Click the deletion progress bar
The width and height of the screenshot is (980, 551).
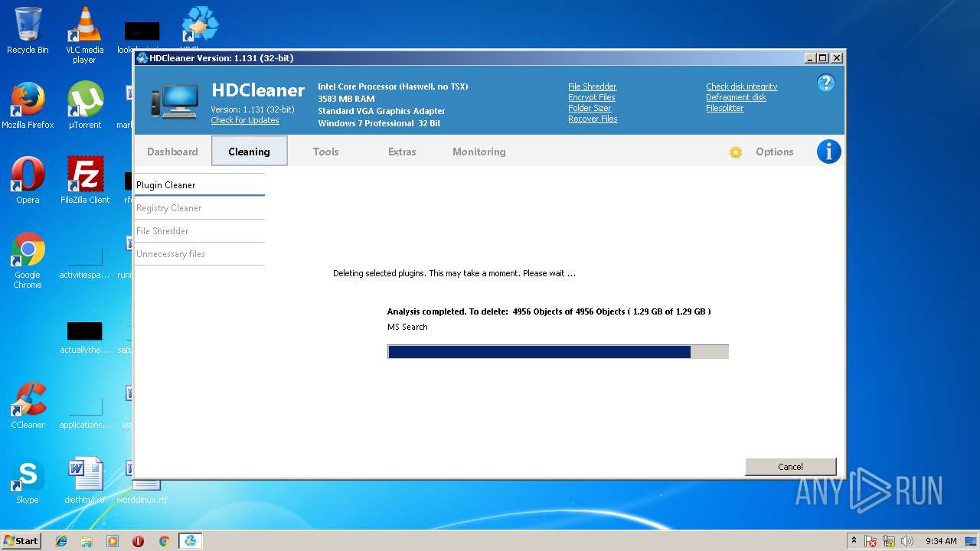pyautogui.click(x=557, y=351)
